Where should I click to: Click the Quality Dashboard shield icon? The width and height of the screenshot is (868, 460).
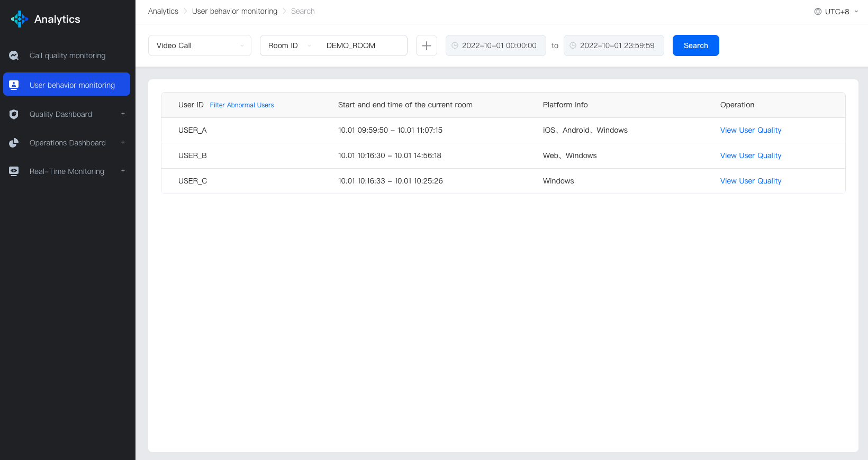(14, 114)
